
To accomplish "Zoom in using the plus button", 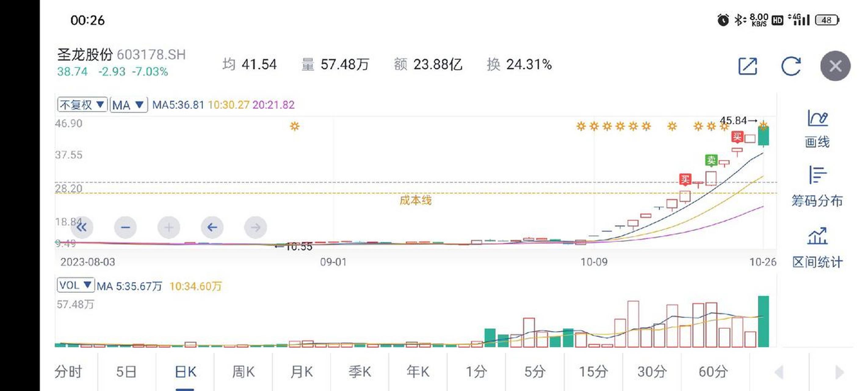I will click(168, 227).
